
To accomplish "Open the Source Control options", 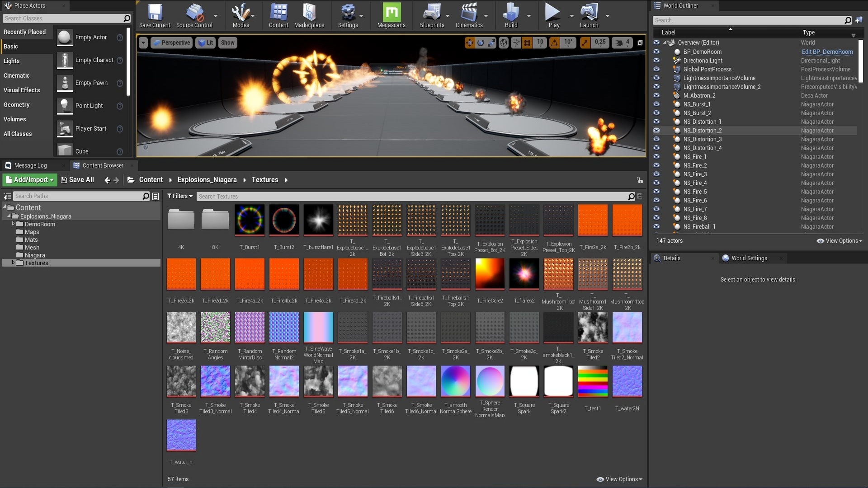I will point(195,14).
